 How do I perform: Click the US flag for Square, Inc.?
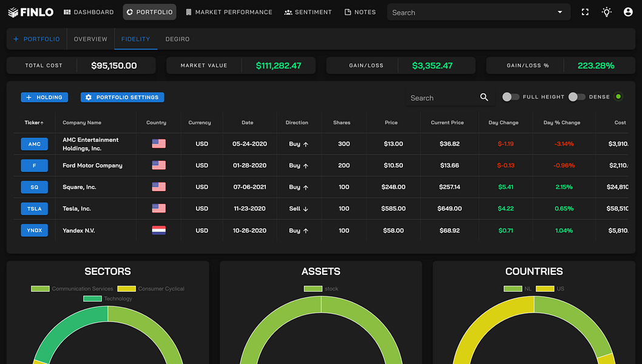pos(159,187)
